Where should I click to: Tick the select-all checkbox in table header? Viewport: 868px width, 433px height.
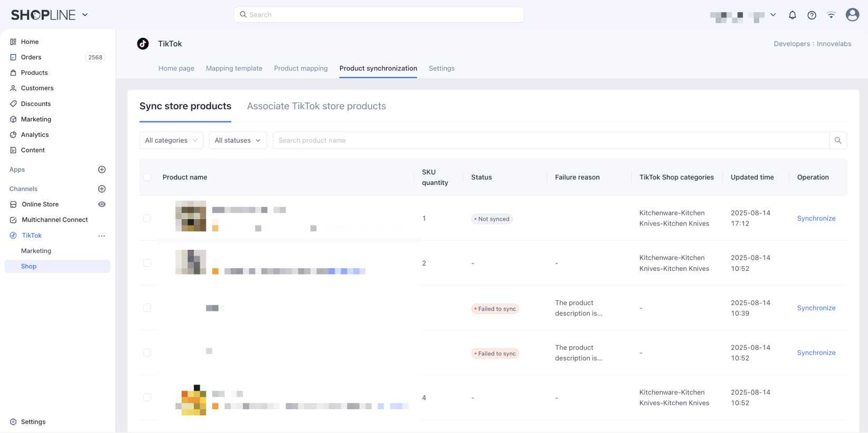147,177
